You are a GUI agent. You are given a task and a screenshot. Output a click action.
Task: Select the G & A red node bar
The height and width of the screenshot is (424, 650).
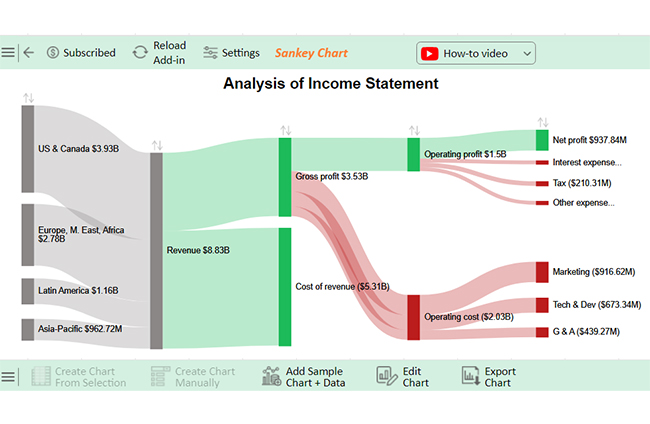point(542,332)
